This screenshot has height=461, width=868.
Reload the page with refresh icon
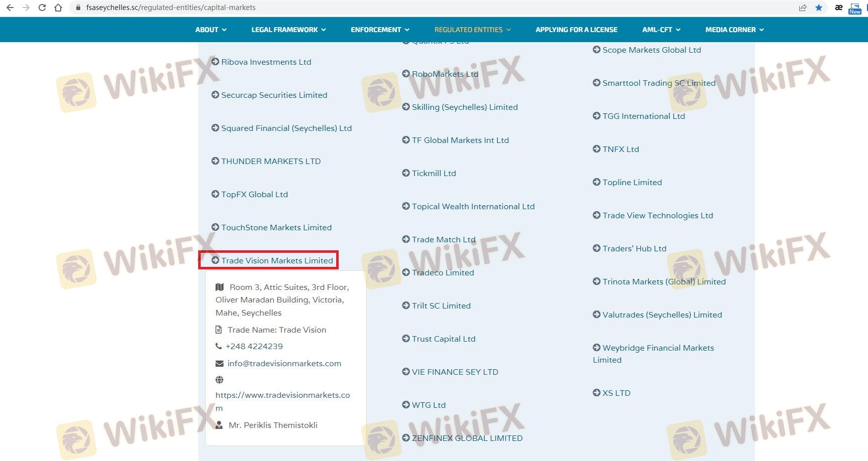pyautogui.click(x=42, y=8)
